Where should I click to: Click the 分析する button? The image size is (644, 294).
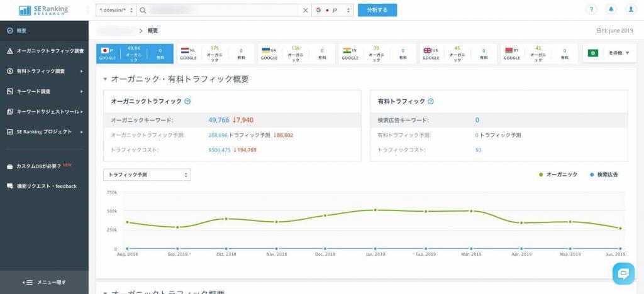pos(377,10)
